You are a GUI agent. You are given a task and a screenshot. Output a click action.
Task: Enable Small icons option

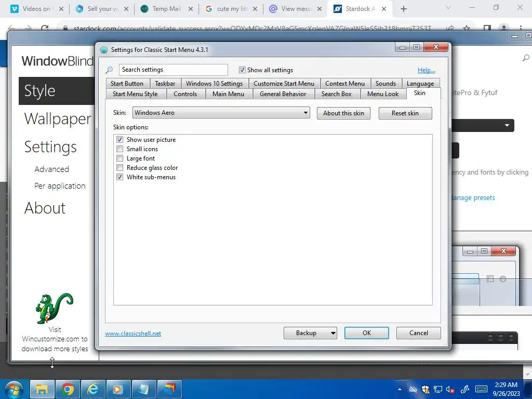(x=119, y=149)
